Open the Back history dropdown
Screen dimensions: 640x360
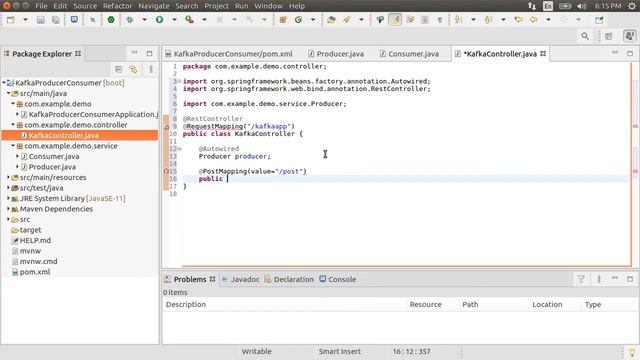pos(548,20)
